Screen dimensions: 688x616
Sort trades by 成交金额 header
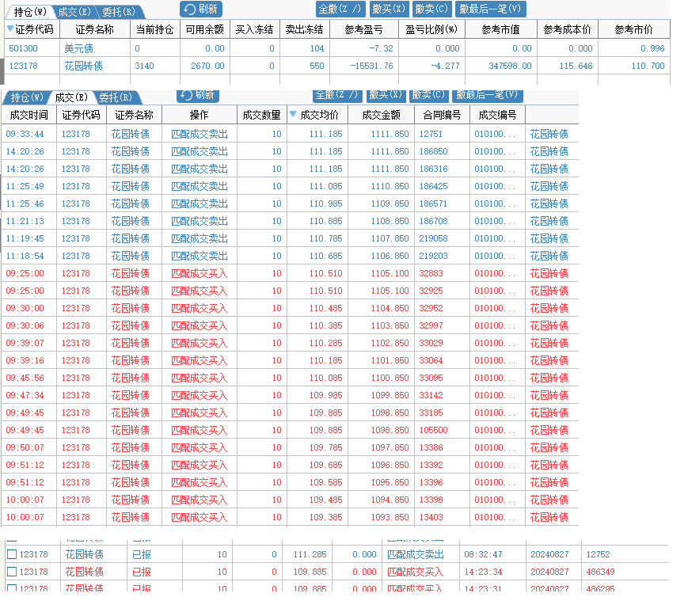pyautogui.click(x=382, y=115)
